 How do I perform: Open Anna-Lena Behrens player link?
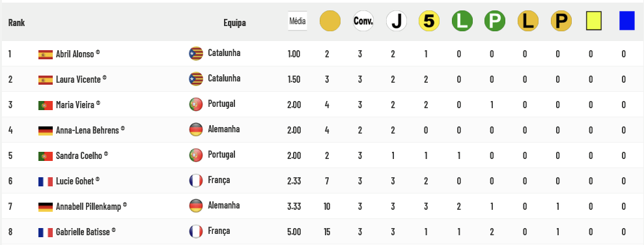(x=87, y=130)
